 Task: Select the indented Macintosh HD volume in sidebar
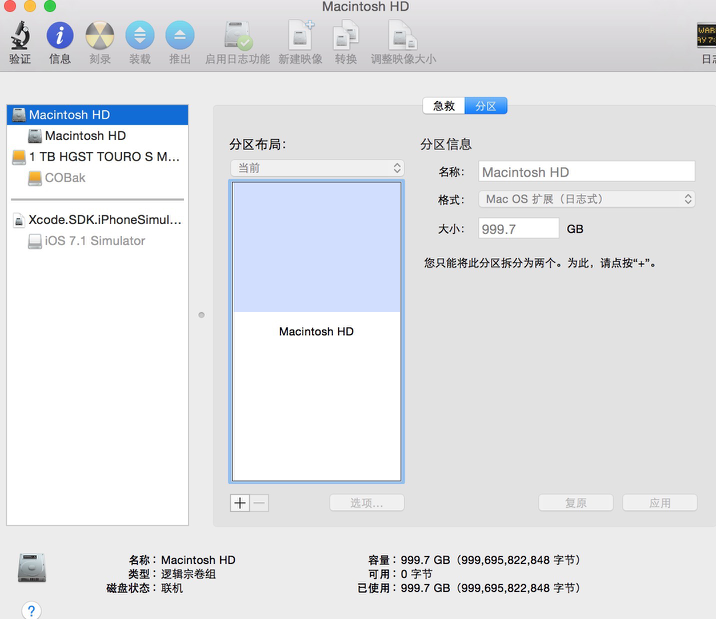pos(97,136)
